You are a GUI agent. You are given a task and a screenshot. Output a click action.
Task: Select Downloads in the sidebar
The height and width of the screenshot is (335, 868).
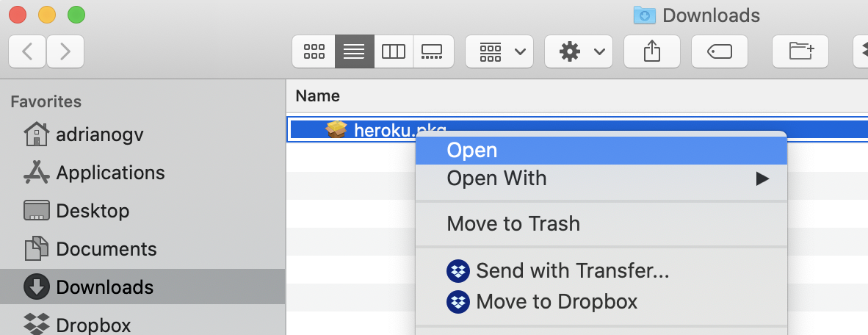coord(142,287)
